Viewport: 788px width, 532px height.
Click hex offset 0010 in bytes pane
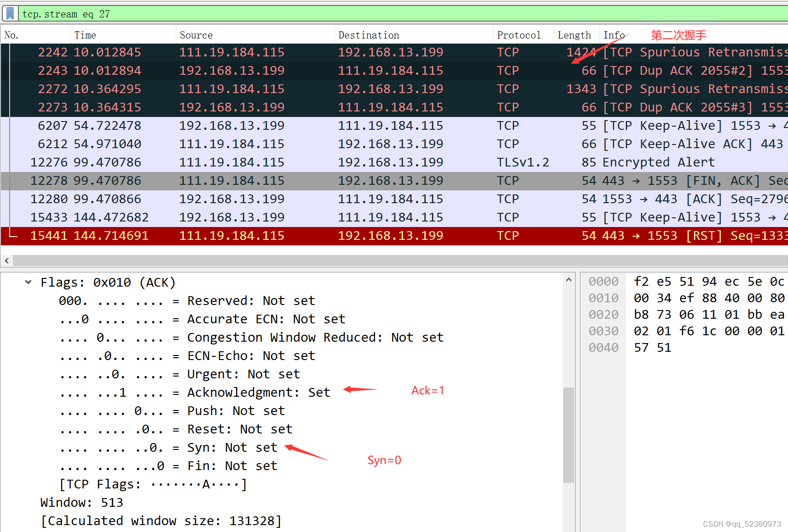604,298
